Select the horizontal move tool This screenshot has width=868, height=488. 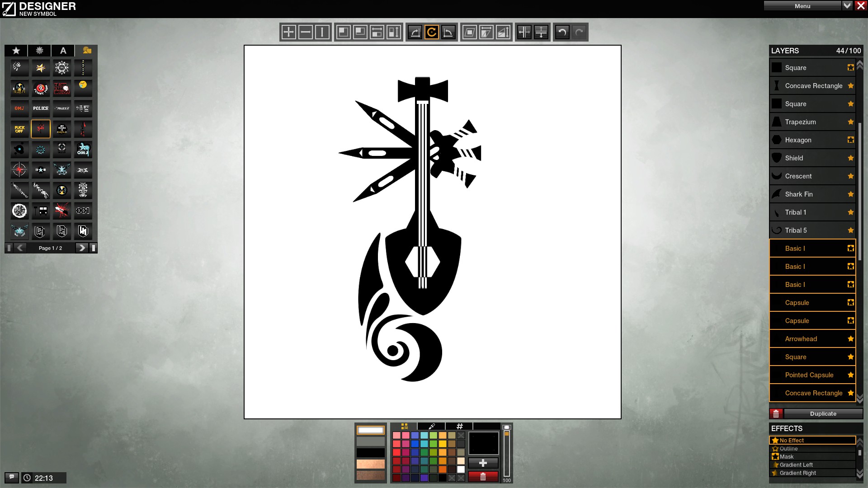[306, 32]
